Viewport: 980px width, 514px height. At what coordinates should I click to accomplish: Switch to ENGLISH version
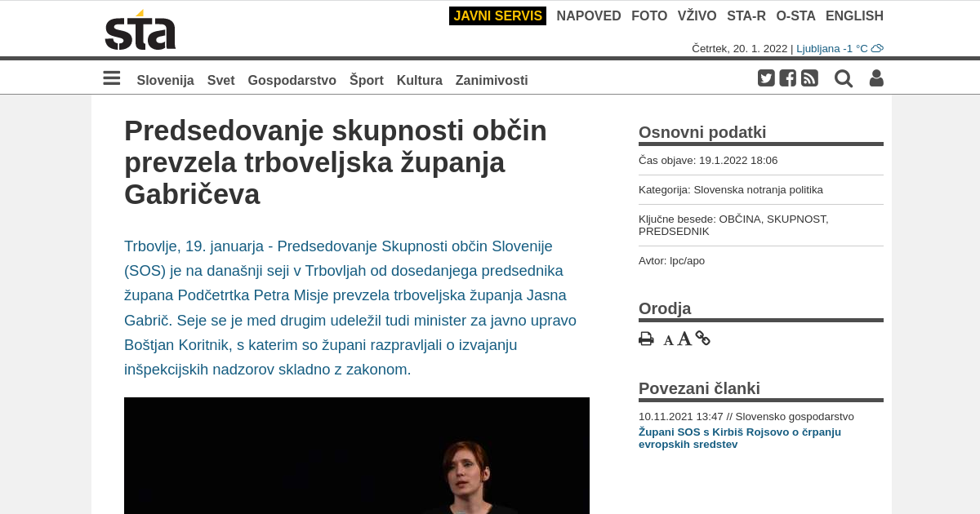854,16
